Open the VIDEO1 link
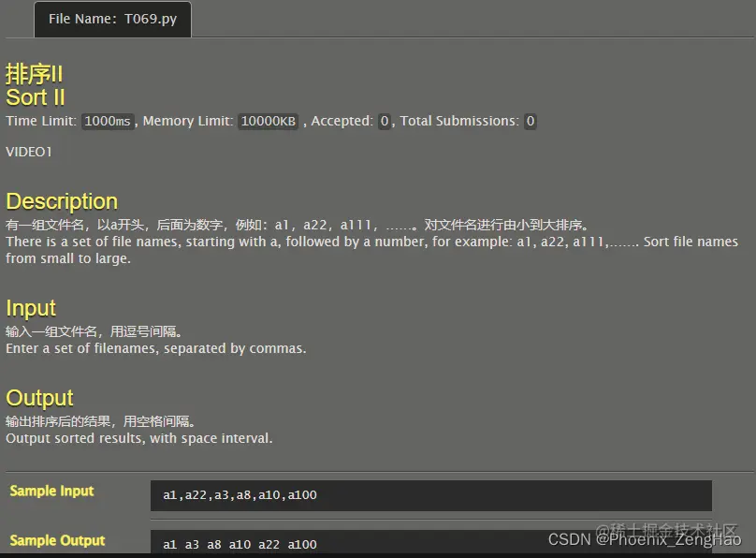Viewport: 756px width, 558px height. (29, 152)
